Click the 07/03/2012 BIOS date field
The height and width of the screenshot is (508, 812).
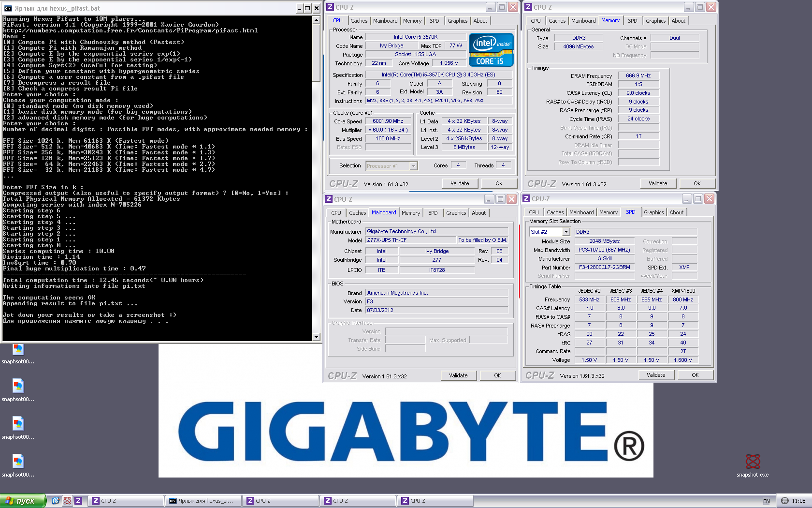point(437,310)
